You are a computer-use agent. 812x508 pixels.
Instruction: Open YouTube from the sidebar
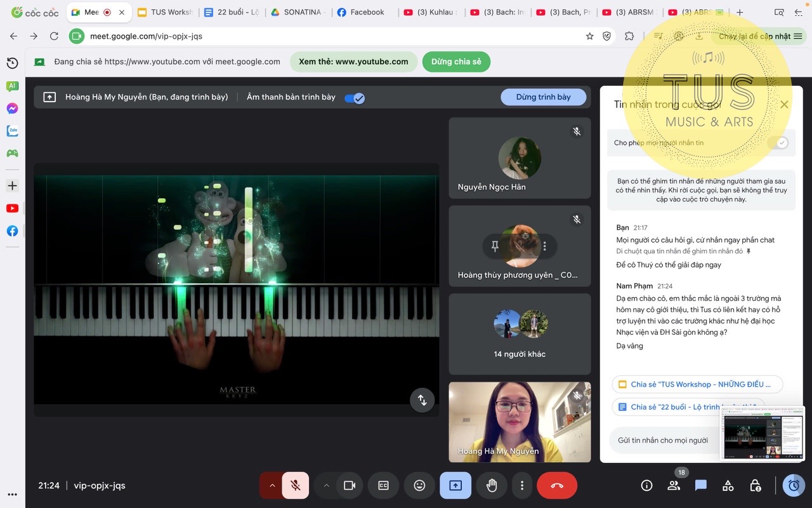pos(12,208)
